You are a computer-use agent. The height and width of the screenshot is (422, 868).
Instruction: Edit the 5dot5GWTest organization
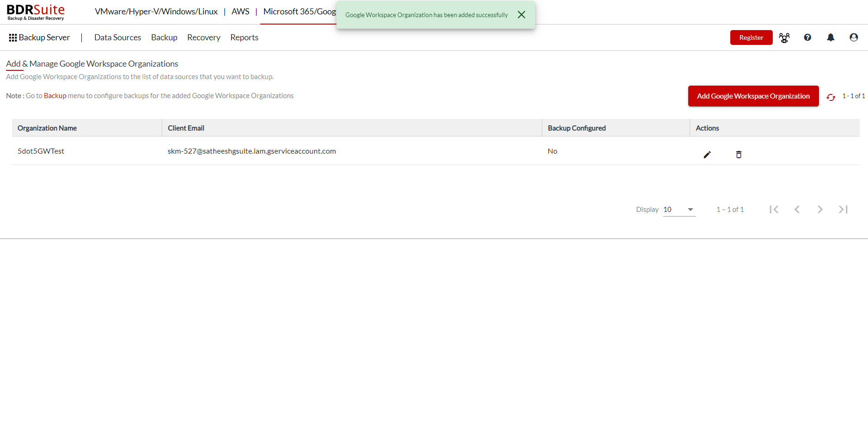pyautogui.click(x=707, y=155)
